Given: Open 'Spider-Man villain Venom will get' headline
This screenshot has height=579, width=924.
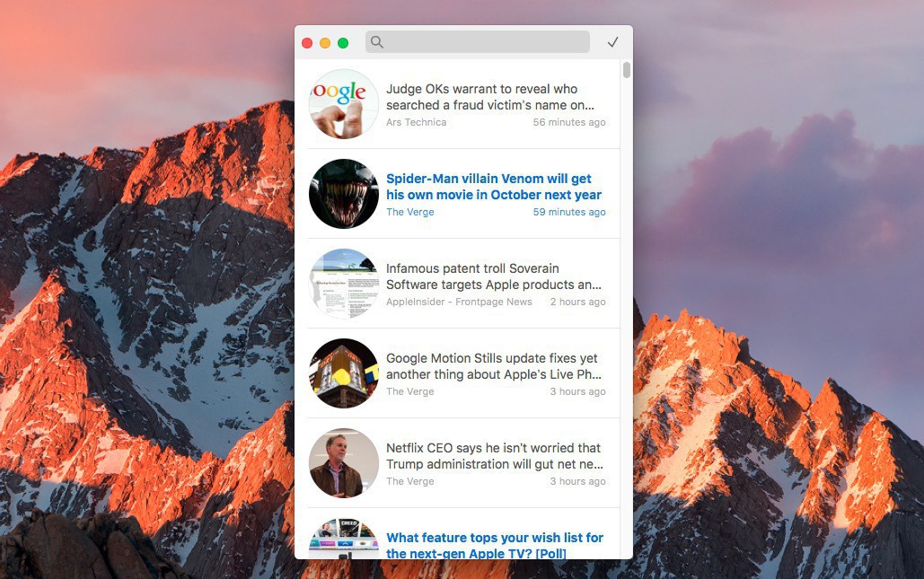Looking at the screenshot, I should tap(494, 187).
